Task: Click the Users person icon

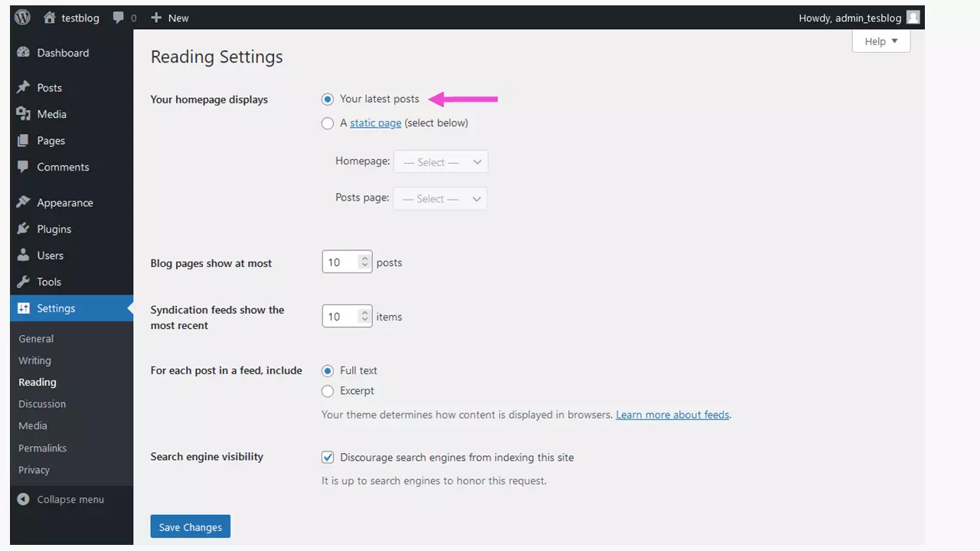Action: [24, 256]
